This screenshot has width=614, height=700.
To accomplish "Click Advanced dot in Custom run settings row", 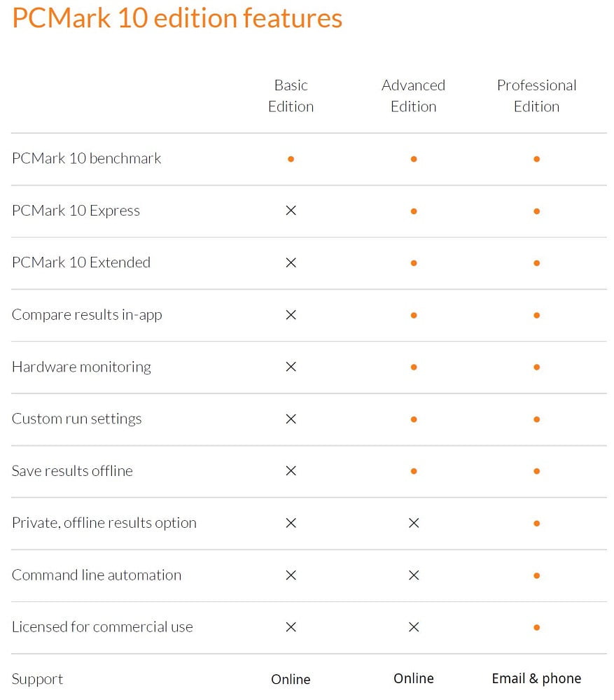I will coord(414,419).
